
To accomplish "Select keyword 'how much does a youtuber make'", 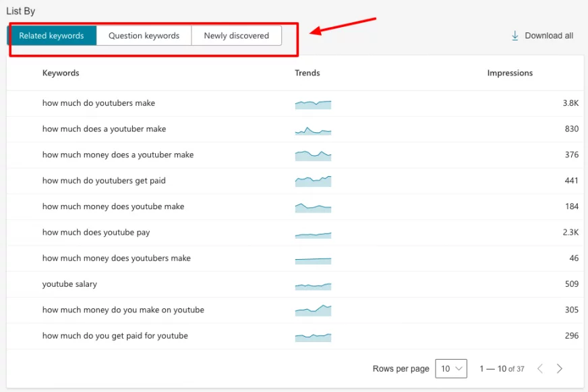I will 105,129.
